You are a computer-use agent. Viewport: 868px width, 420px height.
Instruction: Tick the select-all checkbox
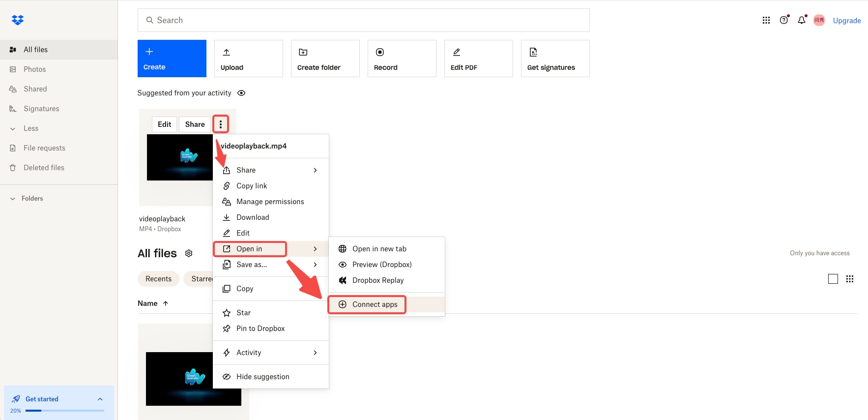coord(833,279)
